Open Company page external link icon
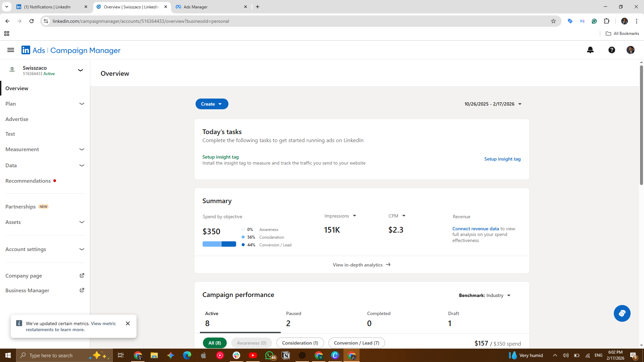This screenshot has width=644, height=362. click(x=82, y=276)
